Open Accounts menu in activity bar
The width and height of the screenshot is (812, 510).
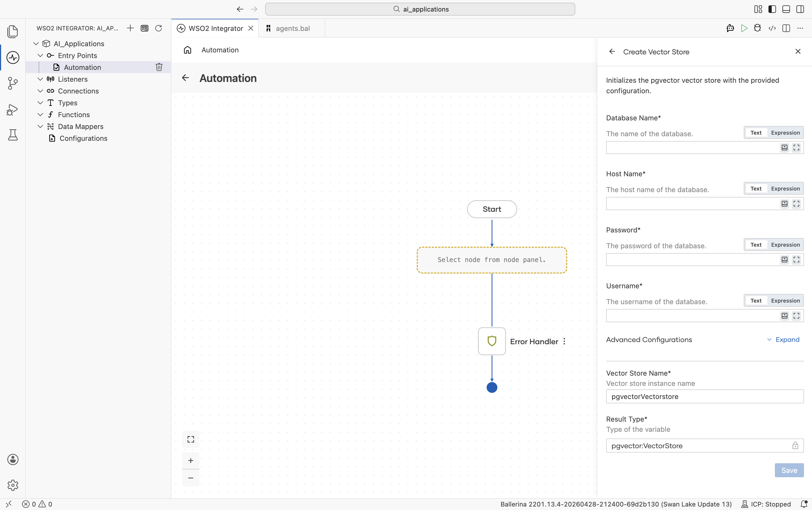coord(12,459)
